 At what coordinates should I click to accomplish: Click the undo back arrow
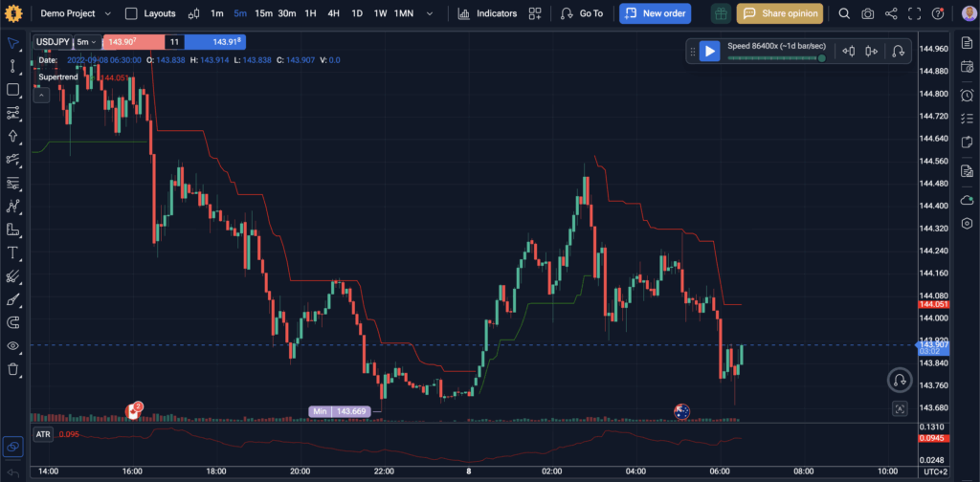[x=13, y=472]
